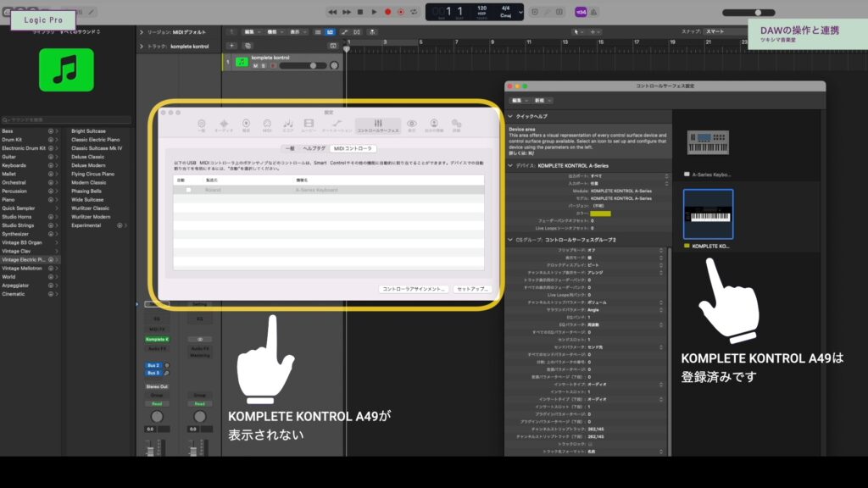Solo the komplete kontrol track
Image resolution: width=868 pixels, height=488 pixels.
pyautogui.click(x=263, y=66)
